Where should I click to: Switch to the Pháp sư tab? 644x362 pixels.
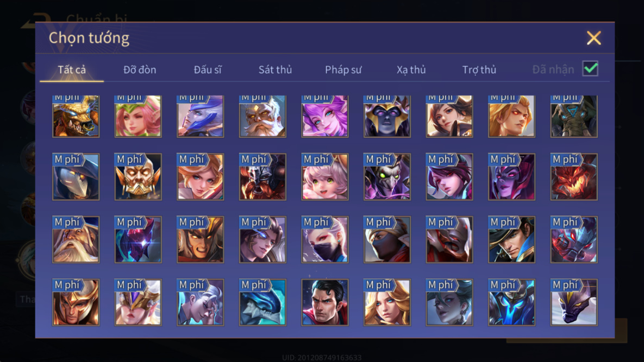pyautogui.click(x=343, y=69)
